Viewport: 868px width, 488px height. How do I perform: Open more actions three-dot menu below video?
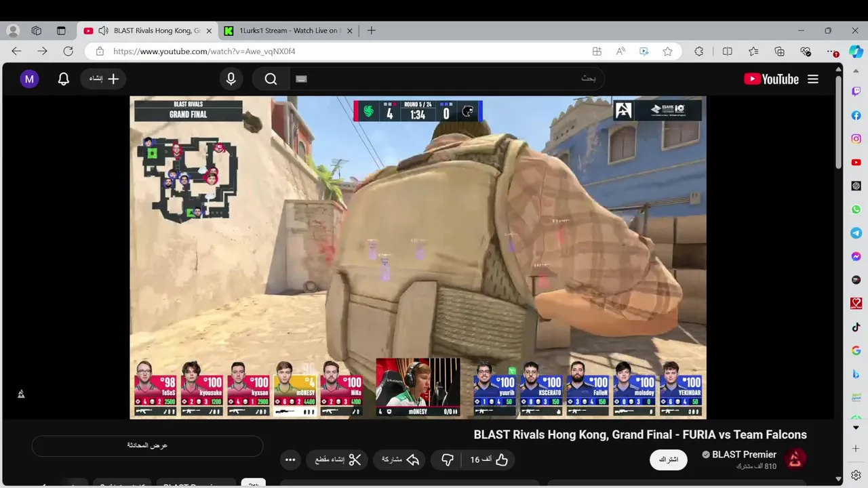pyautogui.click(x=290, y=460)
